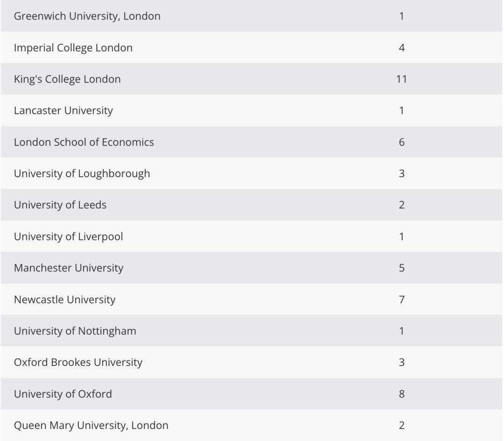
Task: Click the number 8 beside University of Oxford
Action: coord(401,394)
